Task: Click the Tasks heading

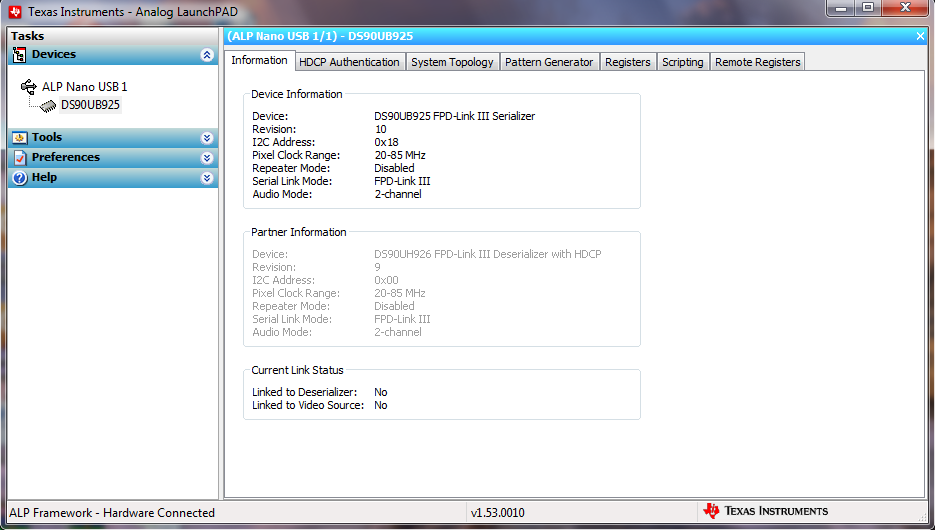Action: [x=27, y=36]
